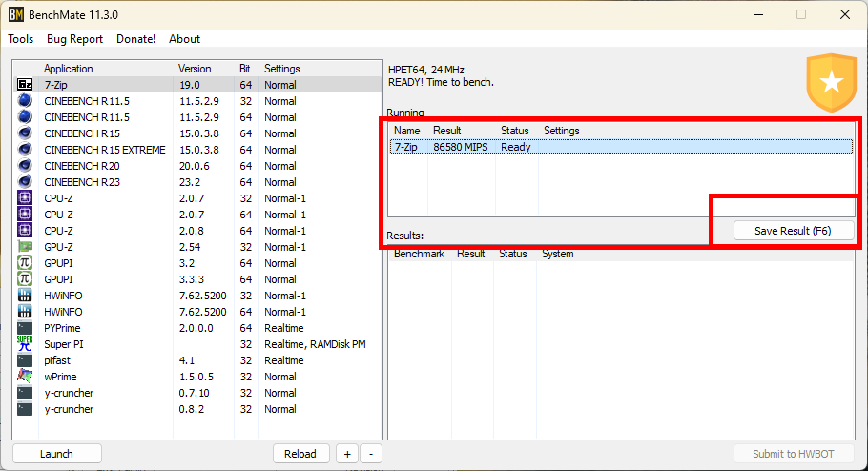
Task: Click version 20.0.6 cell
Action: click(195, 166)
